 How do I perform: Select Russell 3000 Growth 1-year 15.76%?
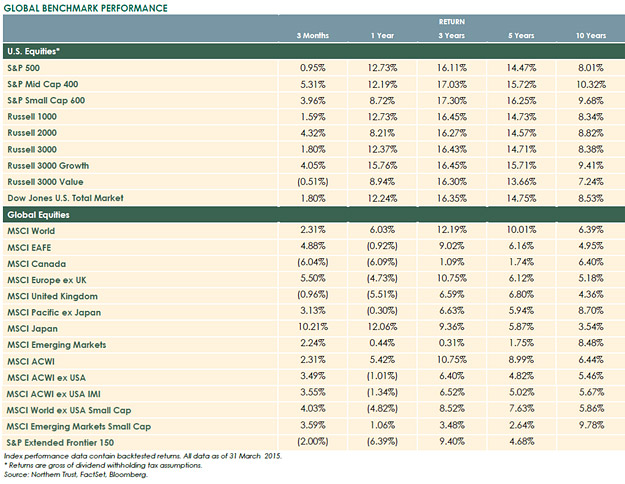(x=382, y=165)
